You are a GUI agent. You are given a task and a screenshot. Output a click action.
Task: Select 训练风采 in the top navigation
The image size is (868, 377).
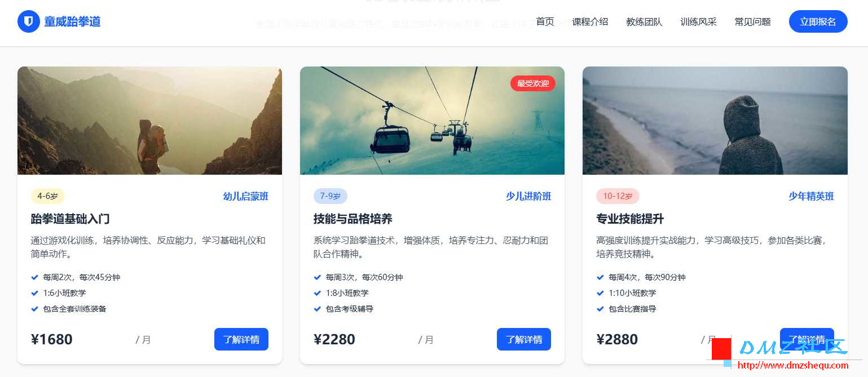[x=698, y=21]
